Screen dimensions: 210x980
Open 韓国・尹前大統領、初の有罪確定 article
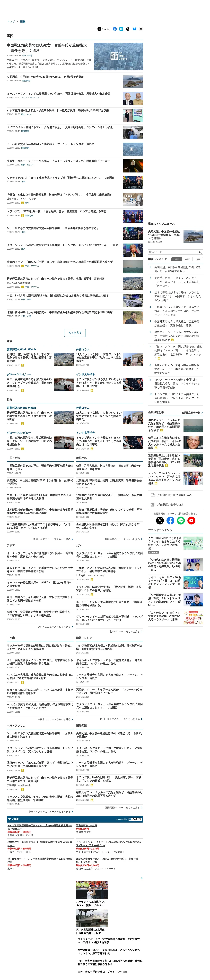pyautogui.click(x=109, y=468)
